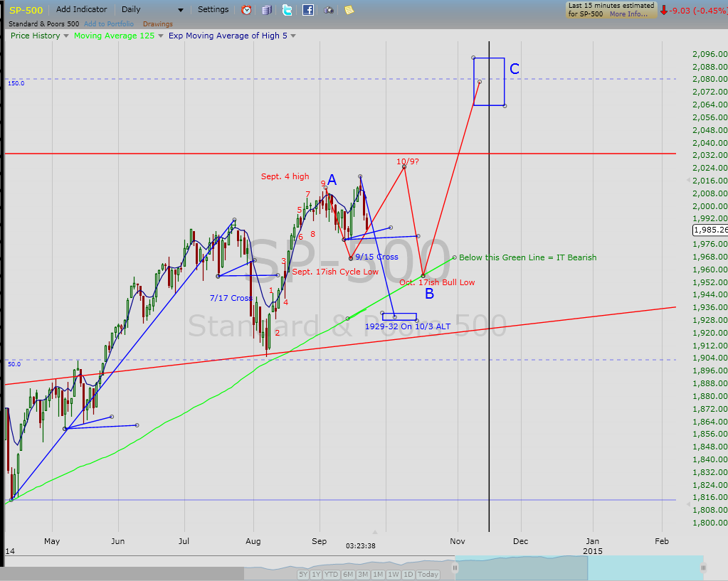Image resolution: width=728 pixels, height=581 pixels.
Task: Click the Exp Moving Average of High 5 label
Action: click(x=228, y=36)
